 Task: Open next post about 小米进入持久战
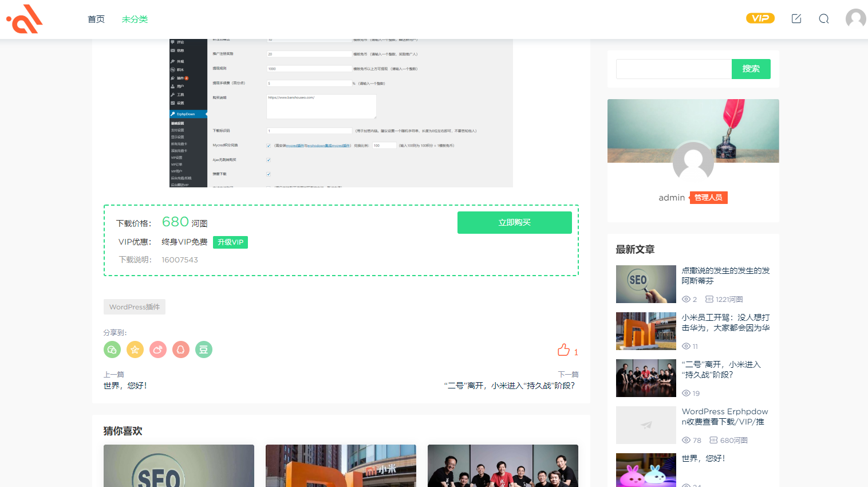click(x=510, y=386)
